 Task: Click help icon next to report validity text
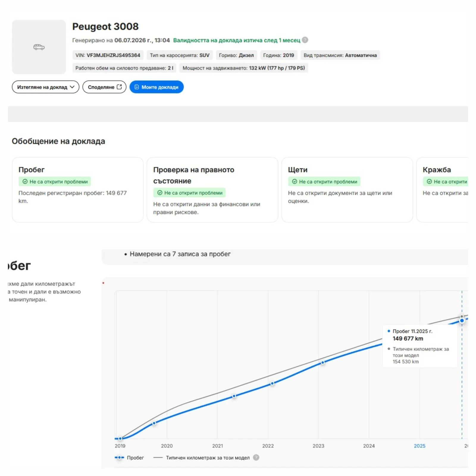(305, 40)
